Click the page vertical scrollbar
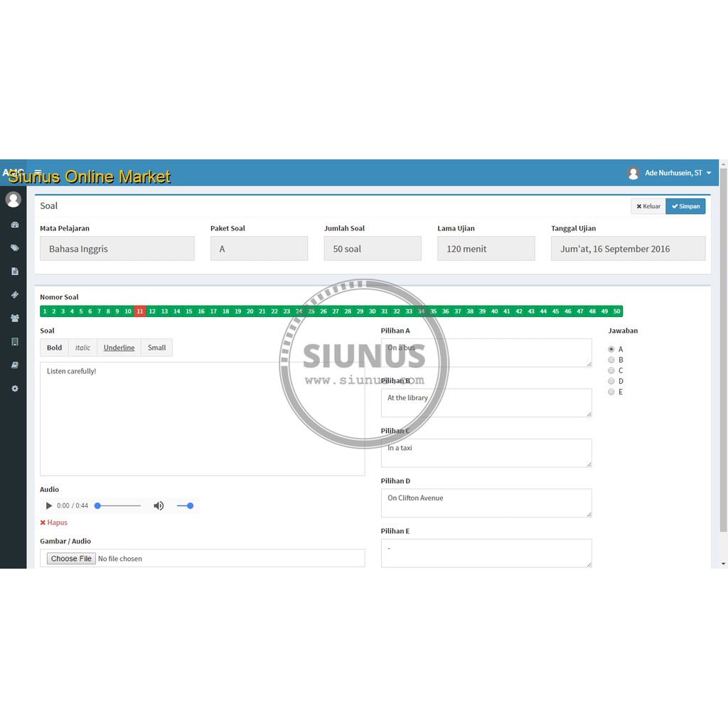This screenshot has height=728, width=728. (723, 350)
